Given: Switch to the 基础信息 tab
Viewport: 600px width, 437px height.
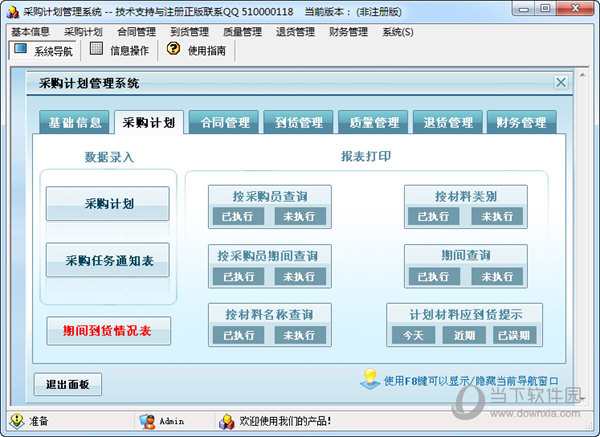Looking at the screenshot, I should point(74,122).
